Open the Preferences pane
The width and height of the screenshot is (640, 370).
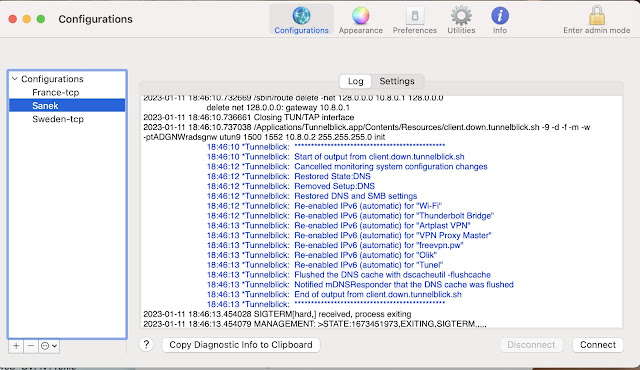(x=415, y=20)
